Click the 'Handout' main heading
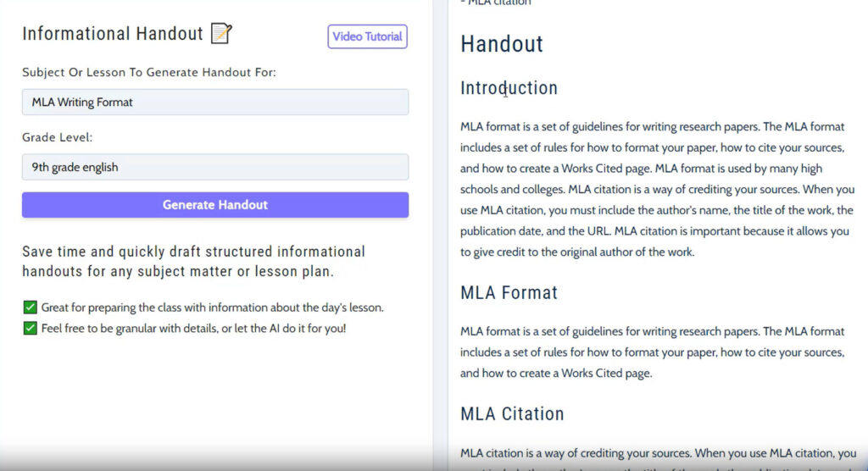 (502, 44)
